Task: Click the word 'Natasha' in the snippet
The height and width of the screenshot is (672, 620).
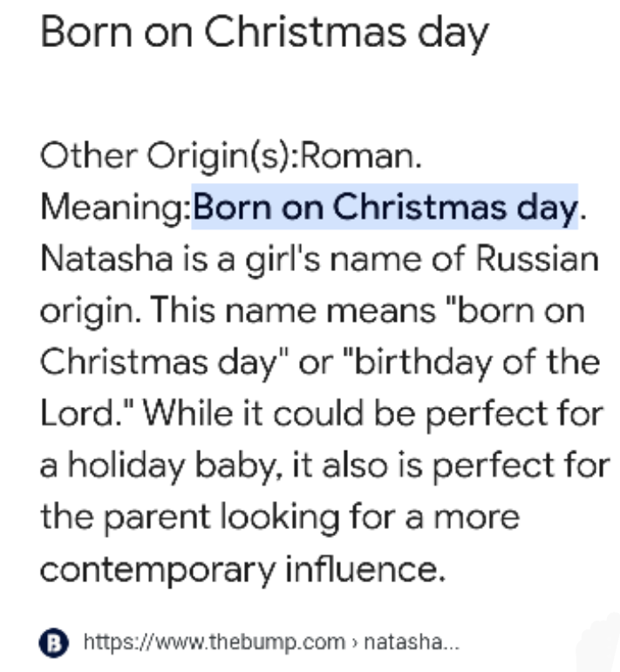Action: pos(106,259)
